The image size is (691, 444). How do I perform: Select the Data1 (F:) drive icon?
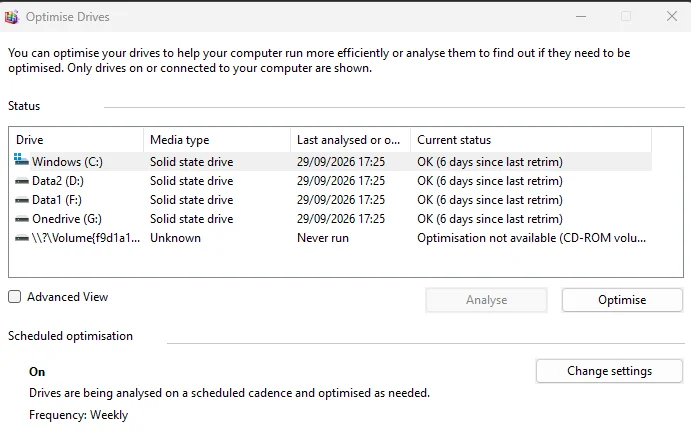click(x=22, y=200)
